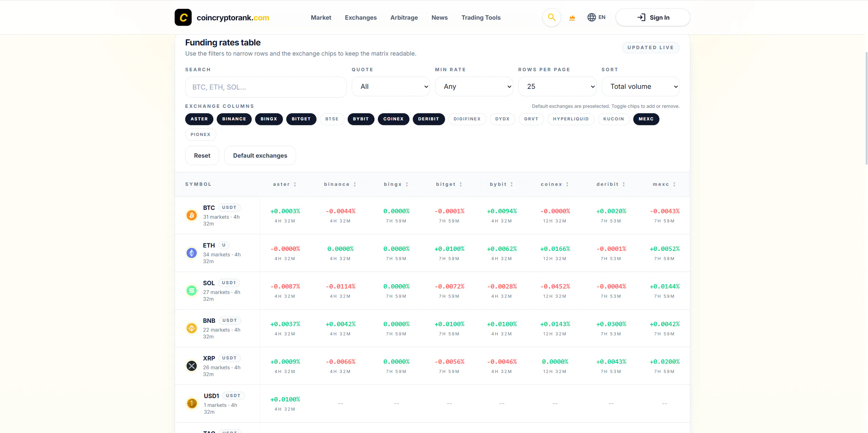Click the BNB coin icon
Viewport: 868px width, 433px height.
[192, 328]
